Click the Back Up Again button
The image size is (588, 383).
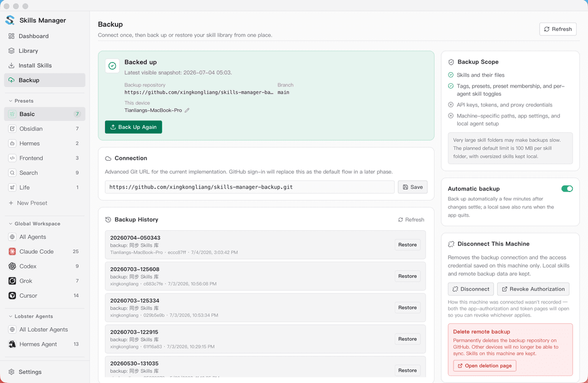click(x=133, y=127)
